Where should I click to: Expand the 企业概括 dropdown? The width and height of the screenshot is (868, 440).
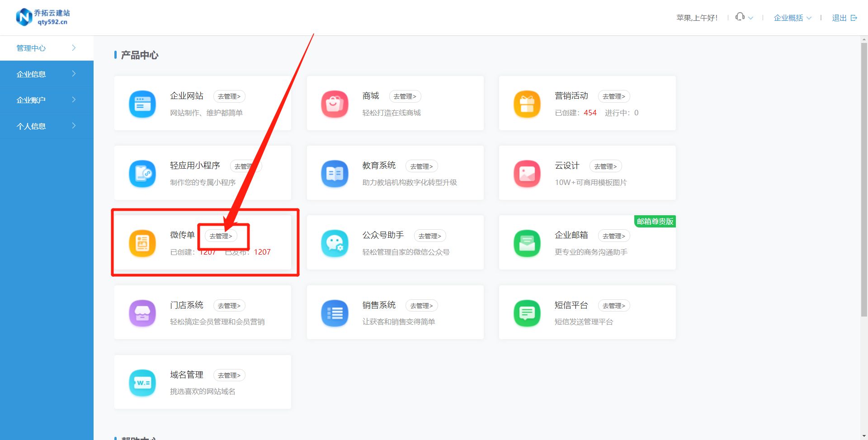click(x=792, y=18)
